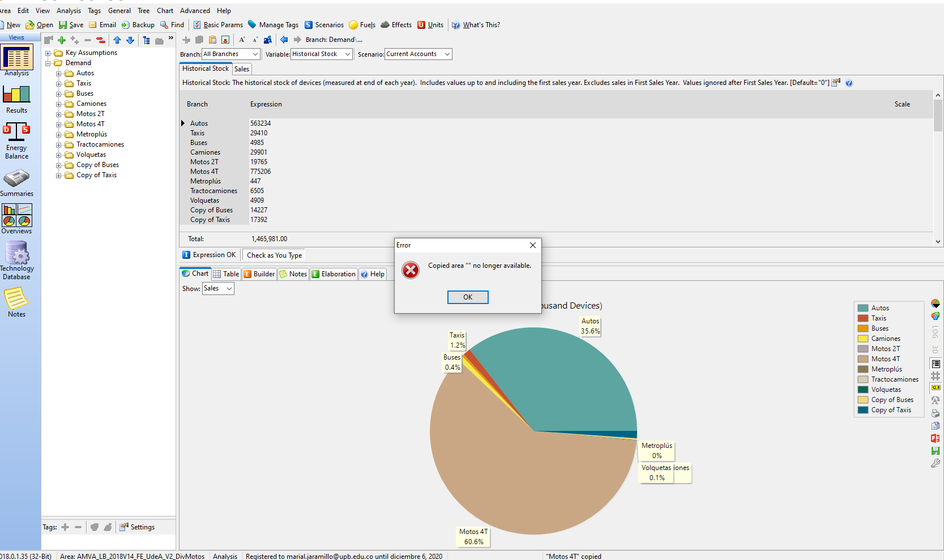Image resolution: width=944 pixels, height=560 pixels.
Task: Click the Autos legend color swatch
Action: click(863, 308)
